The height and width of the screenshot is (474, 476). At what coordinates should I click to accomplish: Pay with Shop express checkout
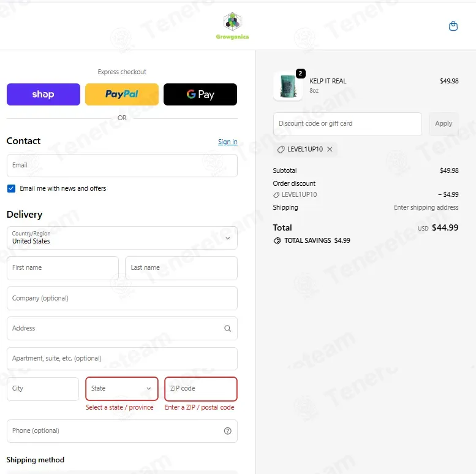43,94
